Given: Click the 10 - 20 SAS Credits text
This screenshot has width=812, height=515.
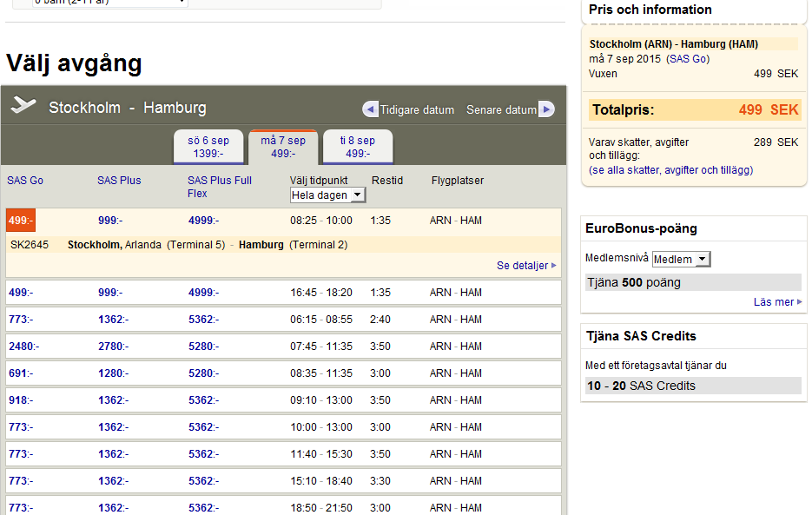Looking at the screenshot, I should pyautogui.click(x=641, y=386).
